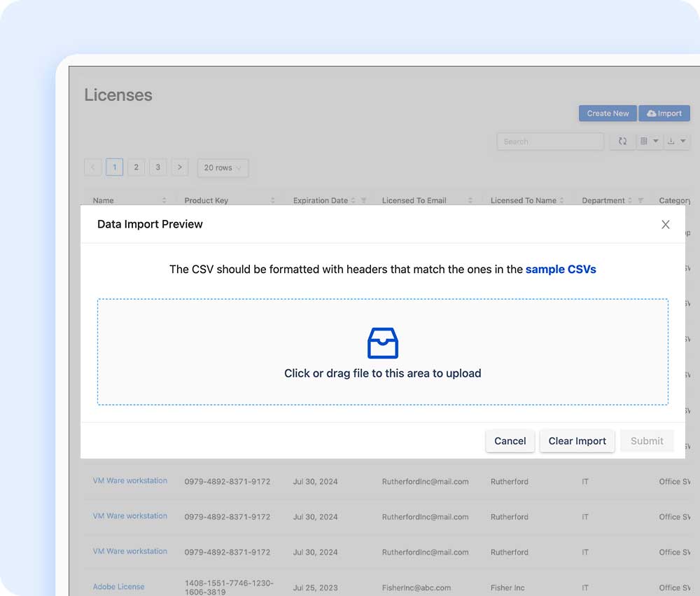700x596 pixels.
Task: Click the Clear Import button
Action: 577,441
